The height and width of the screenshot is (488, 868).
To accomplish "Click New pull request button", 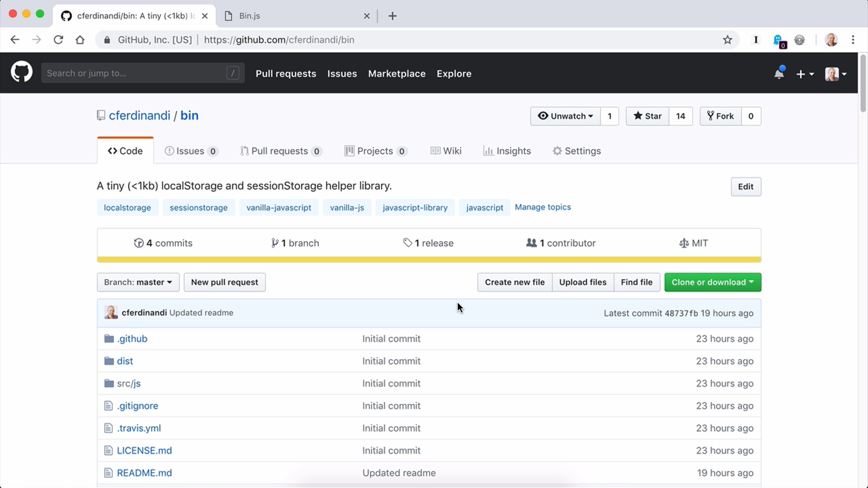I will pyautogui.click(x=225, y=282).
